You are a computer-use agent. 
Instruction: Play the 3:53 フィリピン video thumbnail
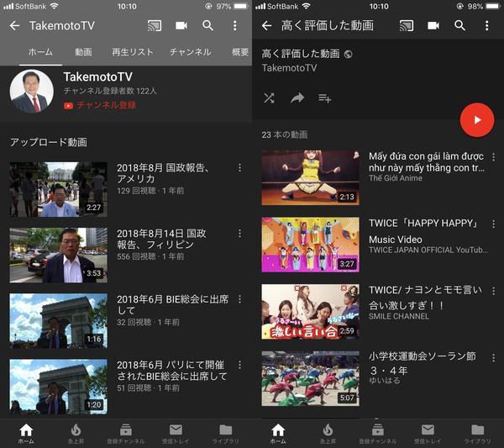coord(58,255)
